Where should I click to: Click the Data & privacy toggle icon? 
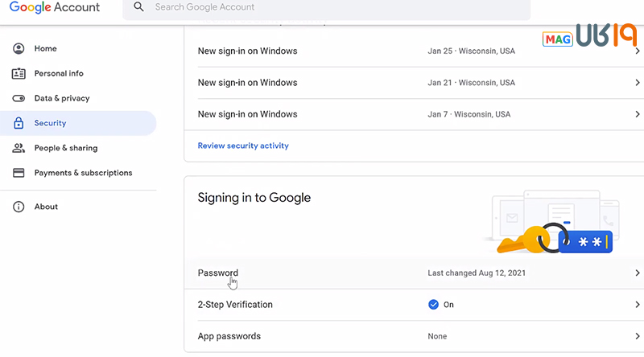tap(19, 99)
